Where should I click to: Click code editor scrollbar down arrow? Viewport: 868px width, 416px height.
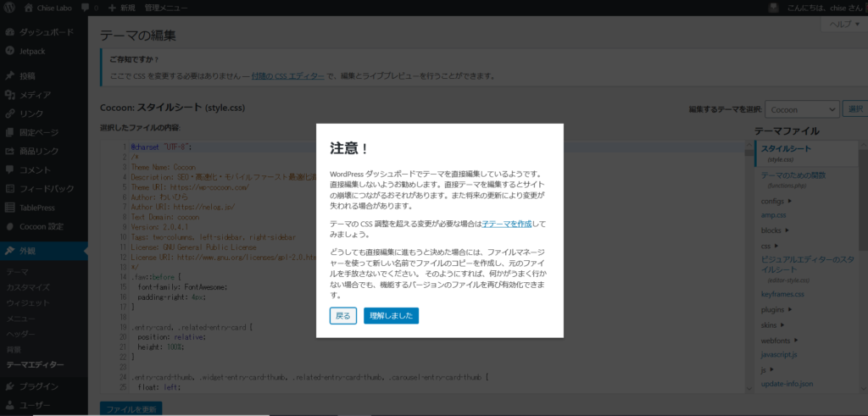tap(749, 388)
